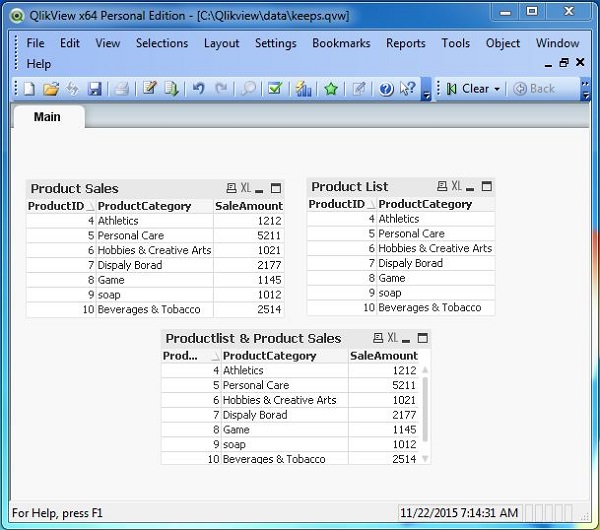The image size is (600, 530).
Task: Select the Main sheet tab
Action: click(x=47, y=117)
